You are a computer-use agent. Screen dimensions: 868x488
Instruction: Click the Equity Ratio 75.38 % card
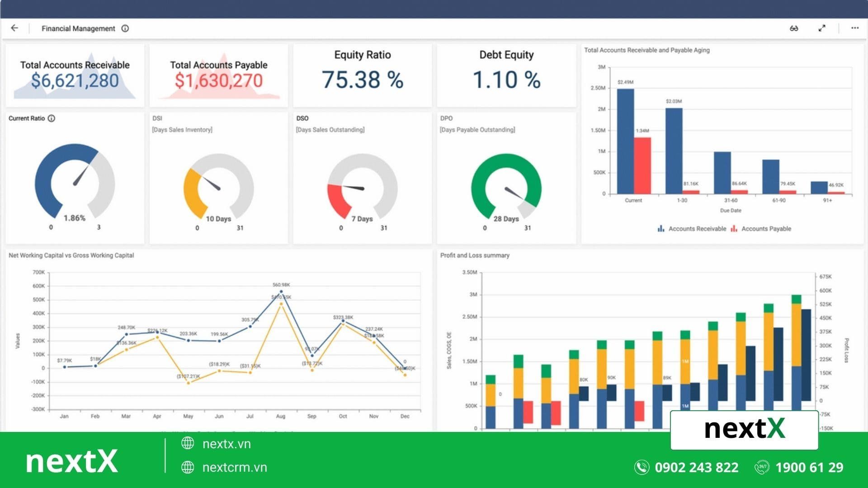point(362,75)
